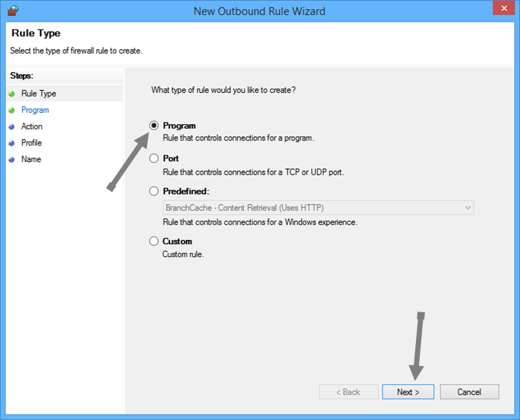Select the Program radio button
520x420 pixels.
[x=154, y=126]
